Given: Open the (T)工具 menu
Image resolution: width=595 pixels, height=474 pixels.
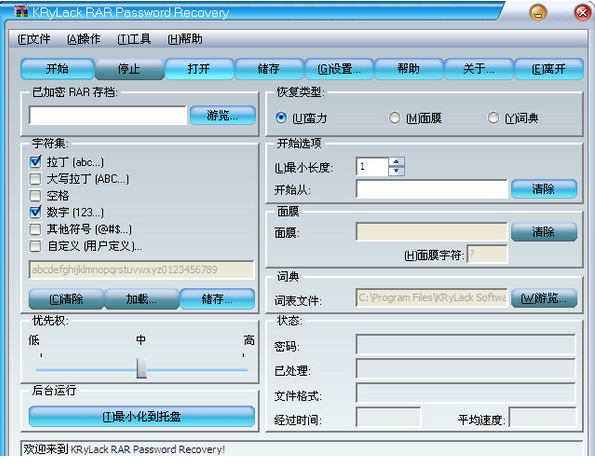Looking at the screenshot, I should (134, 39).
